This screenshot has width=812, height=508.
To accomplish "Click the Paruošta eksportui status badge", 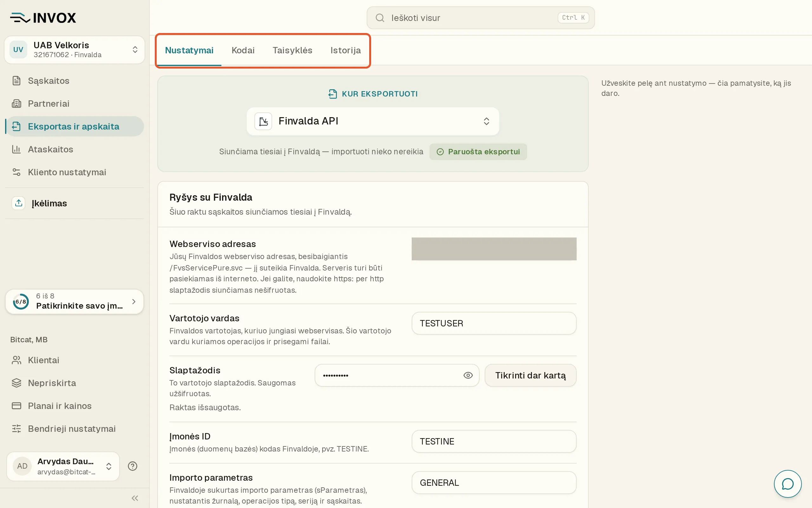I will (x=478, y=152).
